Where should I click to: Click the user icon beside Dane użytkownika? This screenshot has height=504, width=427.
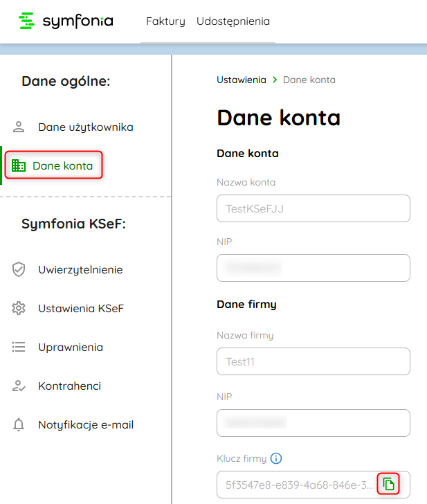pos(19,127)
